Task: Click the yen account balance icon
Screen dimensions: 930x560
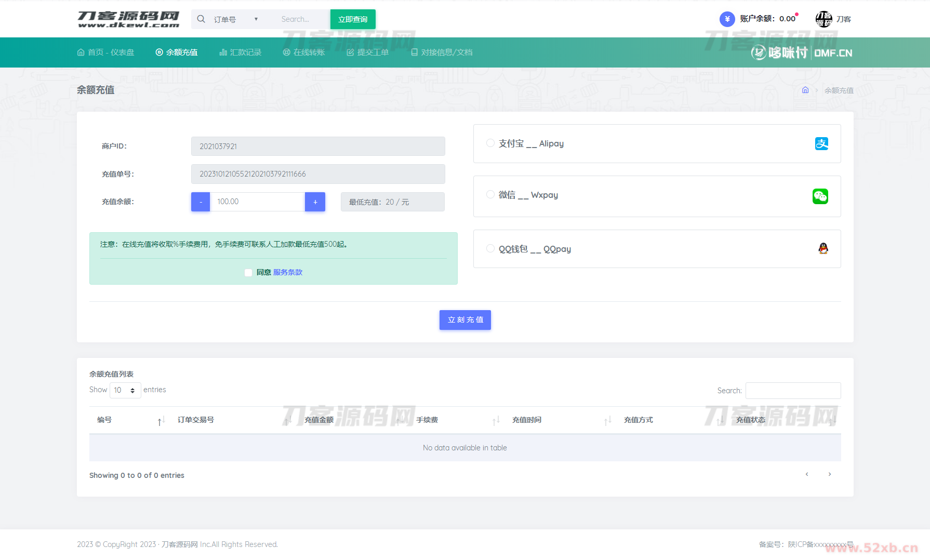Action: tap(727, 19)
